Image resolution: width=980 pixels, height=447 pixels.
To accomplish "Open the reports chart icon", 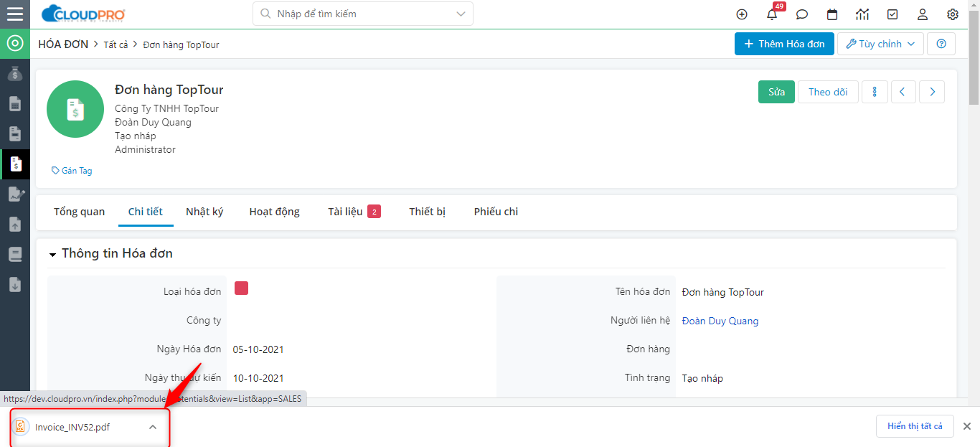I will tap(862, 14).
